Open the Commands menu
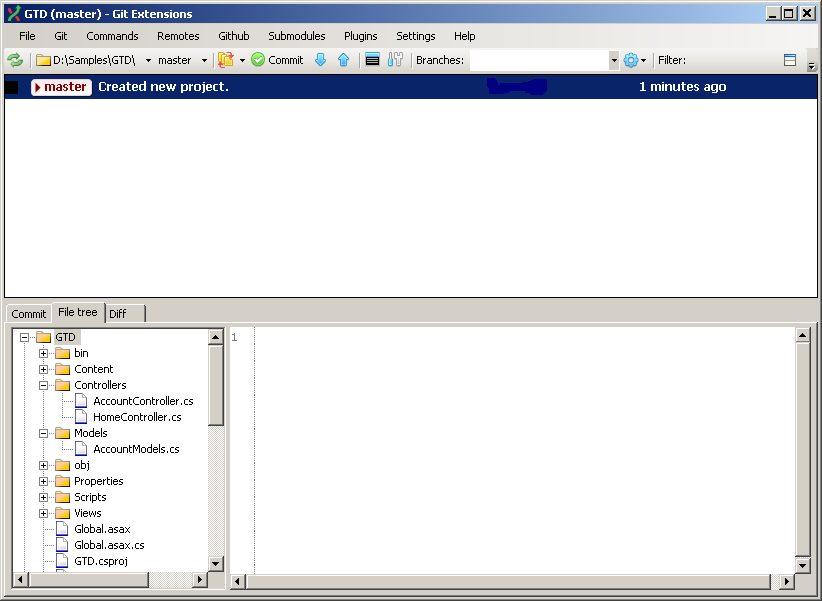 (x=112, y=36)
